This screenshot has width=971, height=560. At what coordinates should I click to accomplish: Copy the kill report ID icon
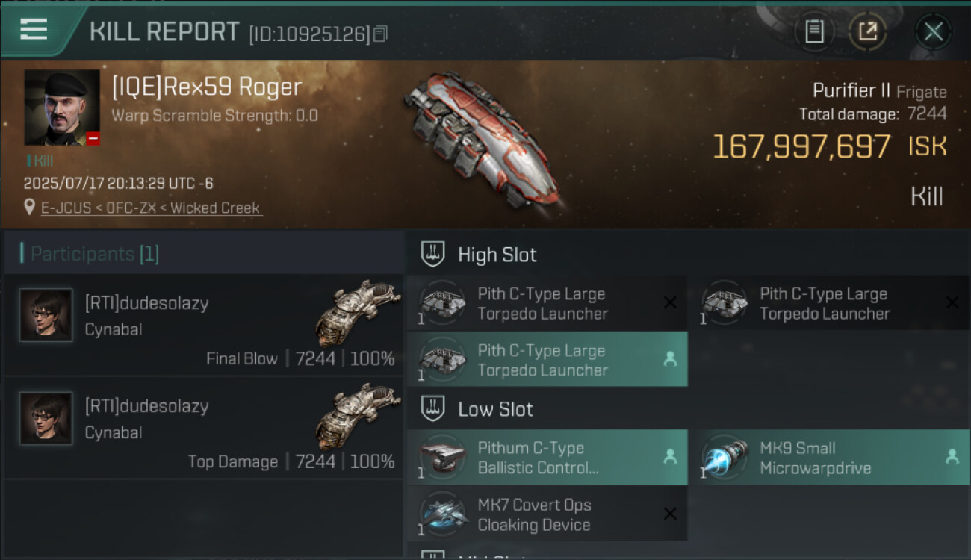pyautogui.click(x=381, y=34)
